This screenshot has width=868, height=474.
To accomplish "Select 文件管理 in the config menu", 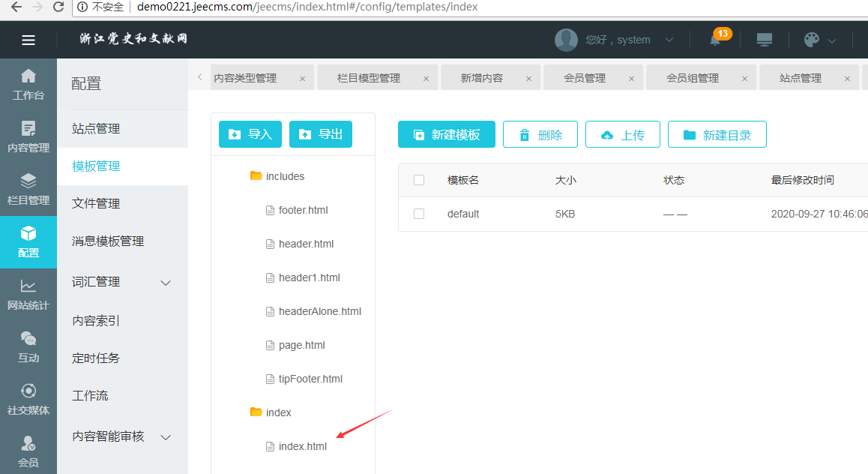I will coord(96,204).
